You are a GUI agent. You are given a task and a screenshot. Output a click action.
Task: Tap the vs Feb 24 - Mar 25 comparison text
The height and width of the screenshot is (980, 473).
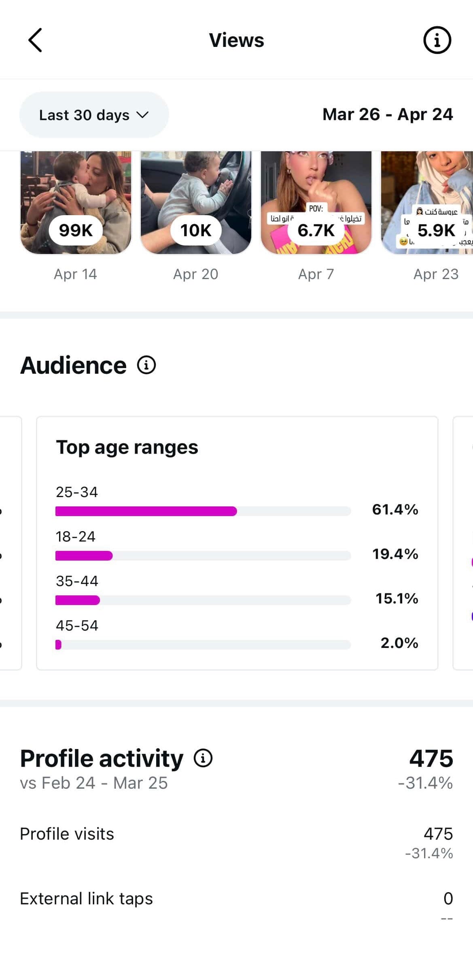[x=94, y=783]
